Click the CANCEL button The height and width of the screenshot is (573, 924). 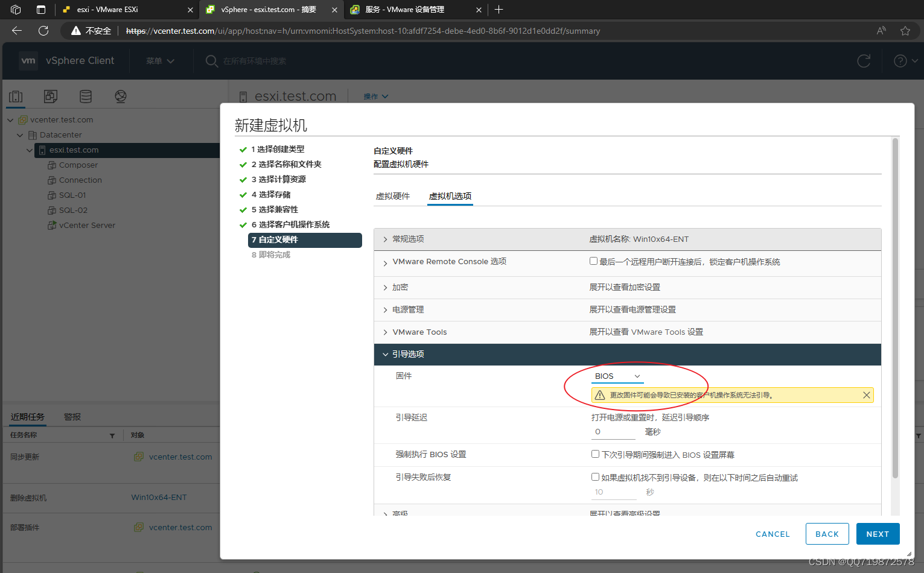[773, 534]
